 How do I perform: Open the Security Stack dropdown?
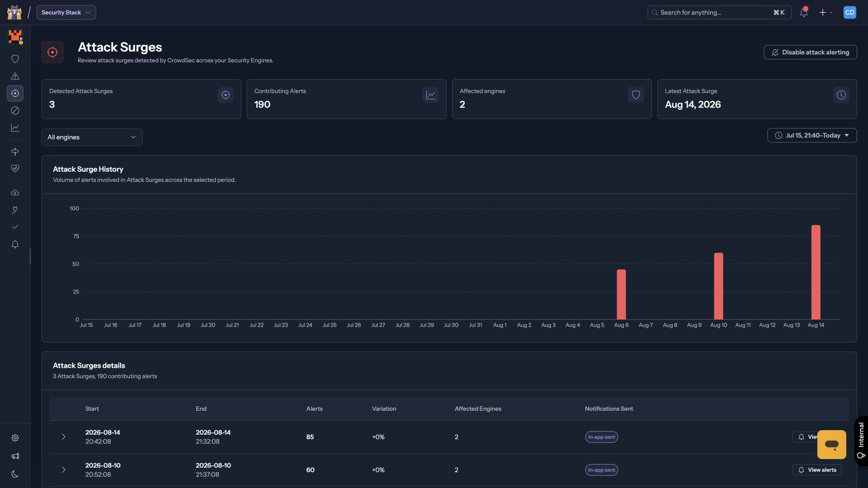66,12
